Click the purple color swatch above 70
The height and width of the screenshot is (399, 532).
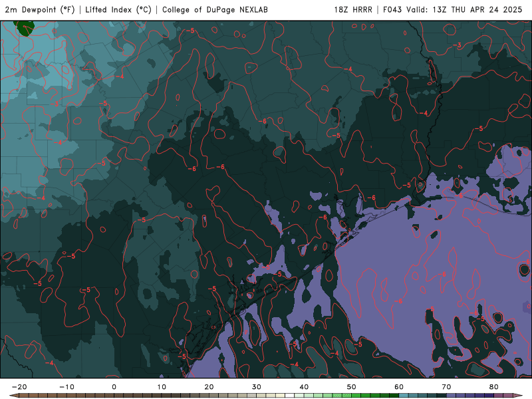point(452,396)
